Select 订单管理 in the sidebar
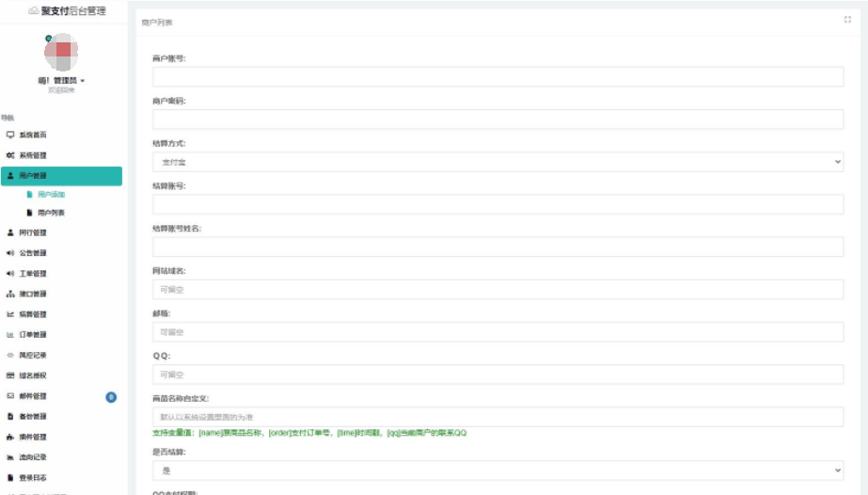Image resolution: width=868 pixels, height=495 pixels. click(33, 335)
